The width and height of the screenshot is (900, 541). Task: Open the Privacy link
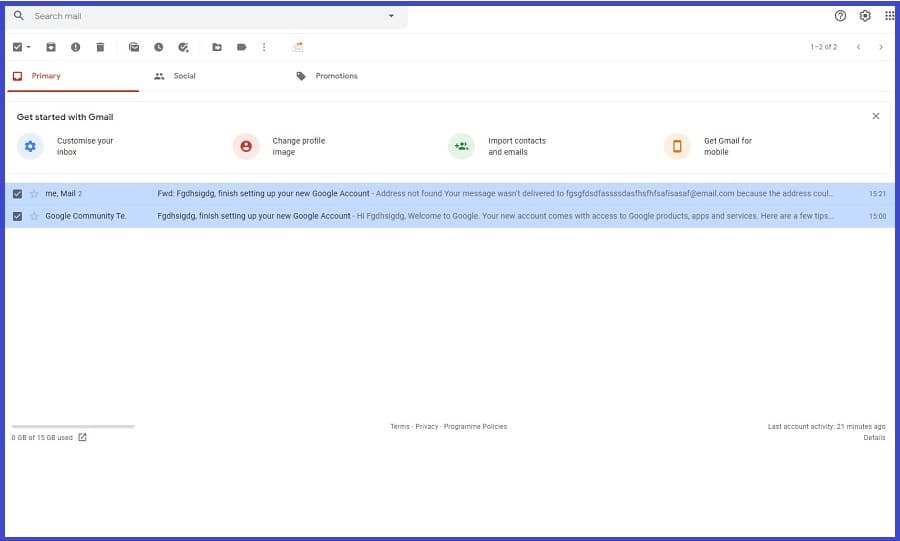tap(426, 426)
